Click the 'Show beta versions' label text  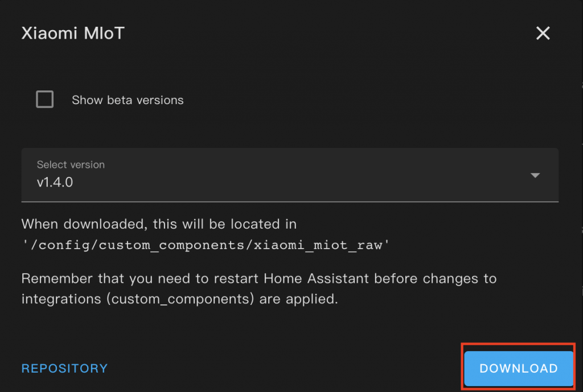point(128,100)
